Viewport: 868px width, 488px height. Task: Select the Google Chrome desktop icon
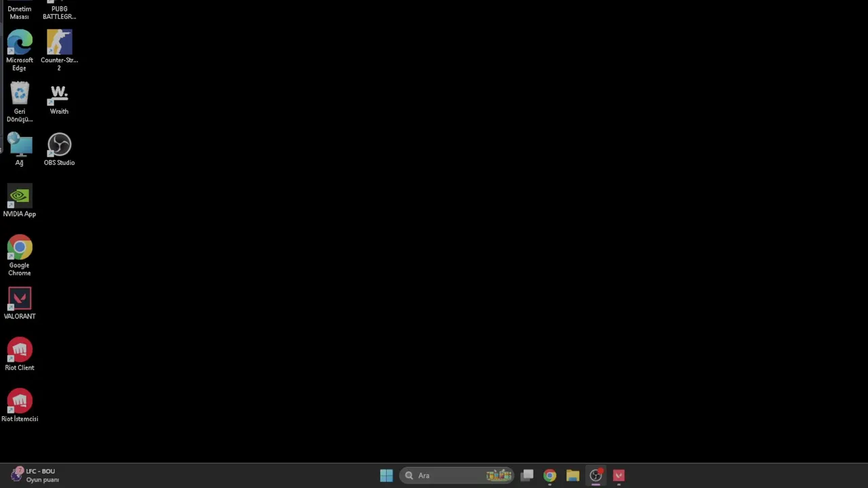coord(20,256)
